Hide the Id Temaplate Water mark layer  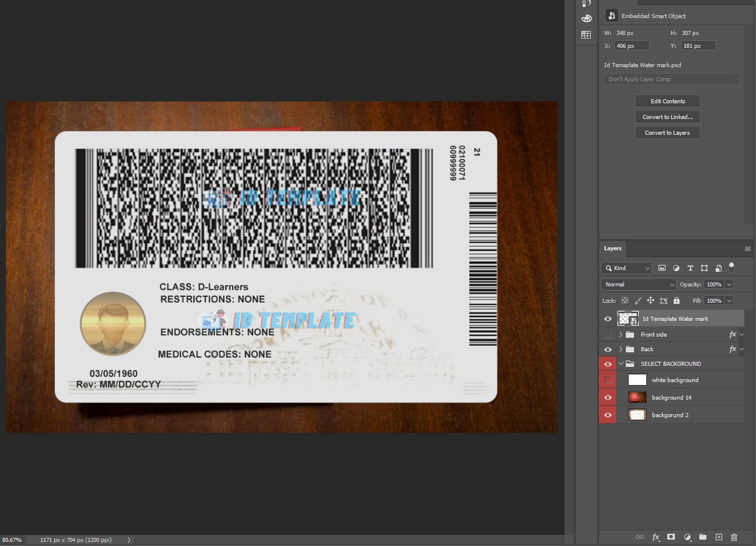pyautogui.click(x=608, y=318)
